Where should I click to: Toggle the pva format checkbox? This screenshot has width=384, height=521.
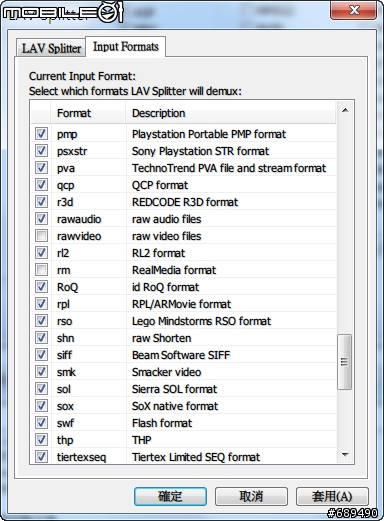click(x=41, y=168)
